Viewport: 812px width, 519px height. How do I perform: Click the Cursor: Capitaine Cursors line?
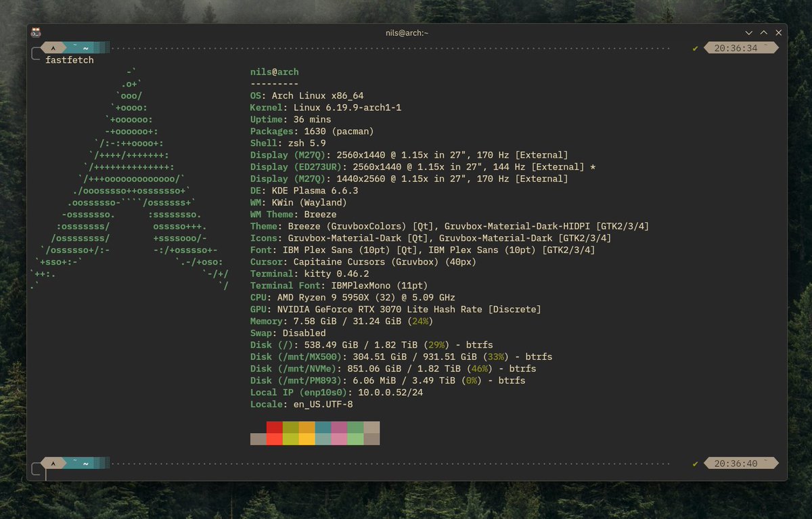363,262
